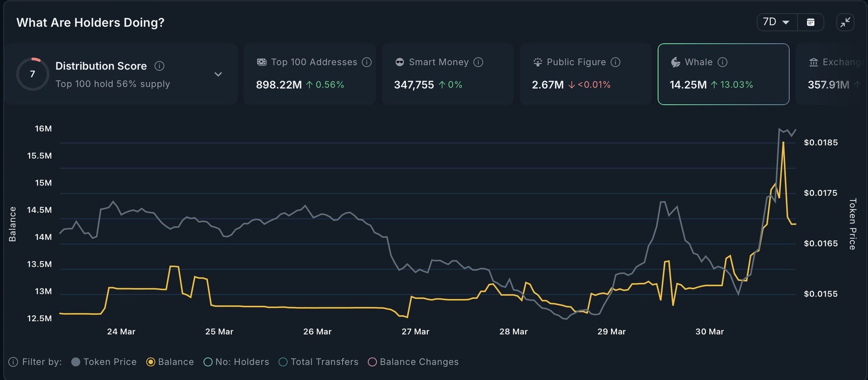Select the Whale holder card
The width and height of the screenshot is (868, 380).
pos(723,74)
